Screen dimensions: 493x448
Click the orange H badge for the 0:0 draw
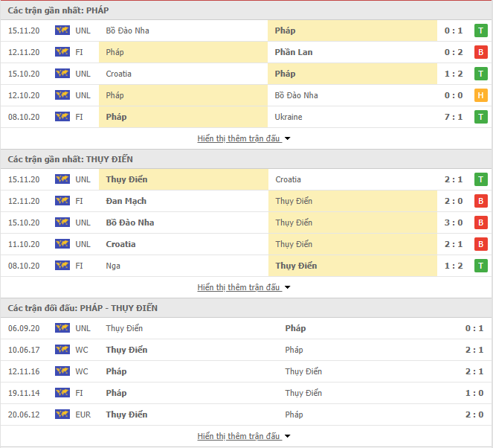[481, 95]
